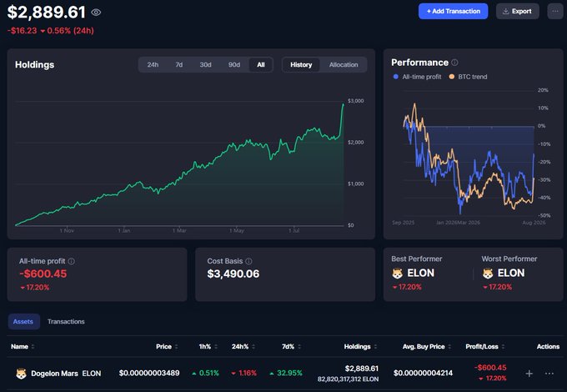Sort the table by Holdings column
The image size is (567, 392).
tap(360, 346)
